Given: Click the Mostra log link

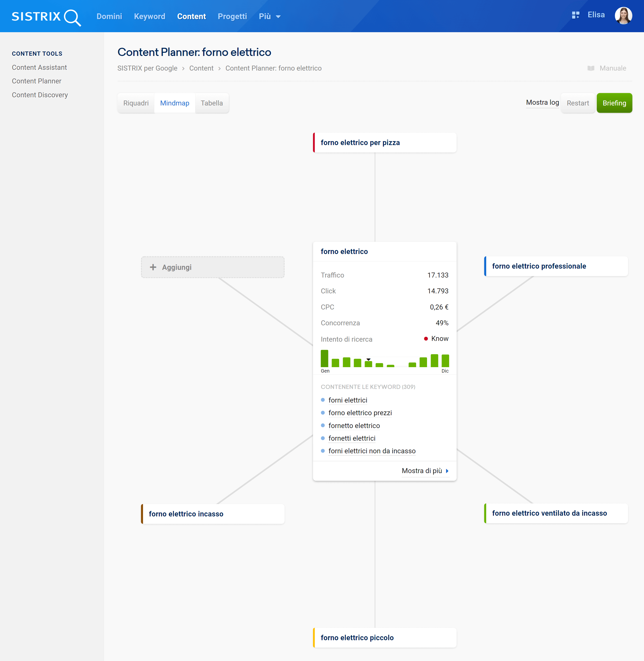Looking at the screenshot, I should (x=542, y=102).
